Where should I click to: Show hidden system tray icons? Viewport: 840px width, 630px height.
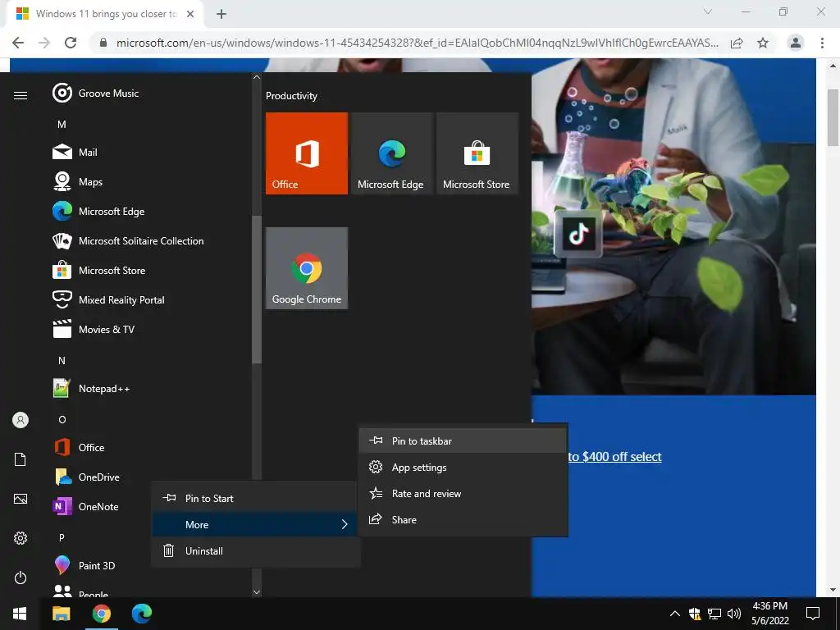pyautogui.click(x=675, y=614)
